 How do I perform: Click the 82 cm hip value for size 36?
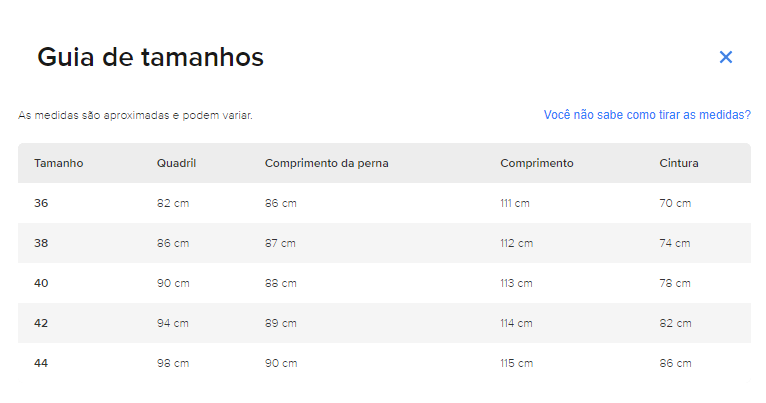(x=173, y=203)
